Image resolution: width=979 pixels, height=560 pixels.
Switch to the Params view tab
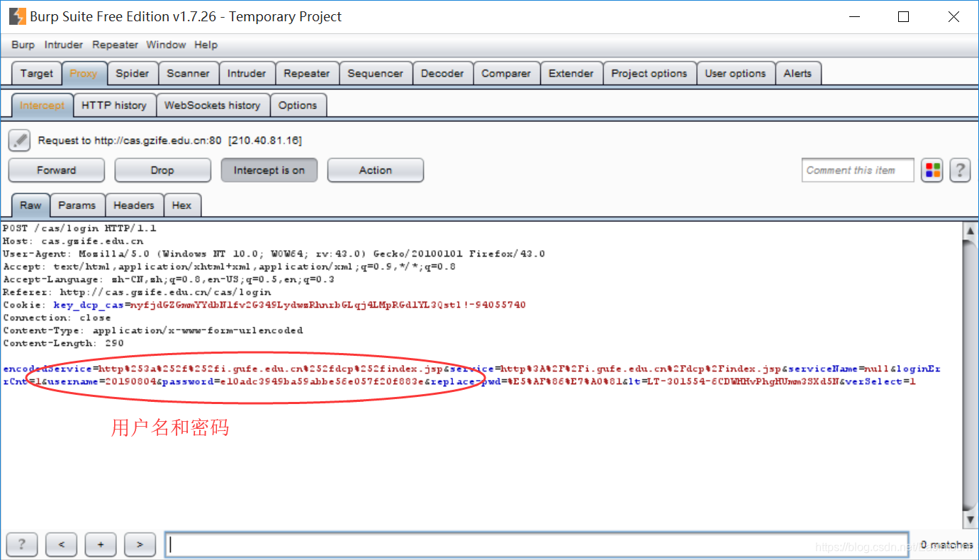77,205
